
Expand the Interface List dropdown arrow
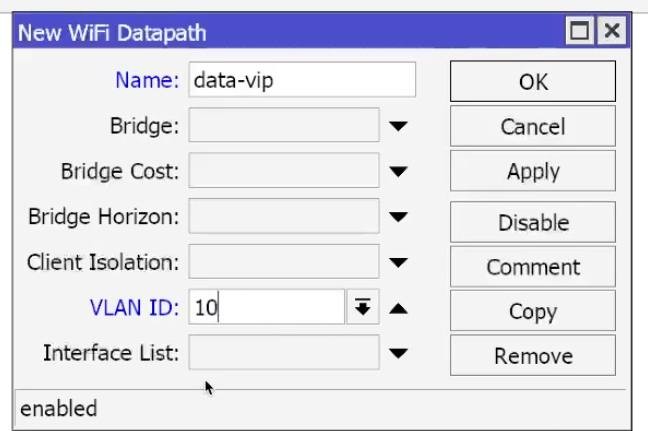[398, 353]
